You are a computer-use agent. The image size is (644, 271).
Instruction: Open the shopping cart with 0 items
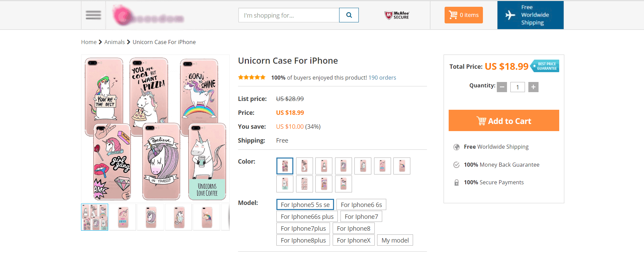pyautogui.click(x=464, y=15)
